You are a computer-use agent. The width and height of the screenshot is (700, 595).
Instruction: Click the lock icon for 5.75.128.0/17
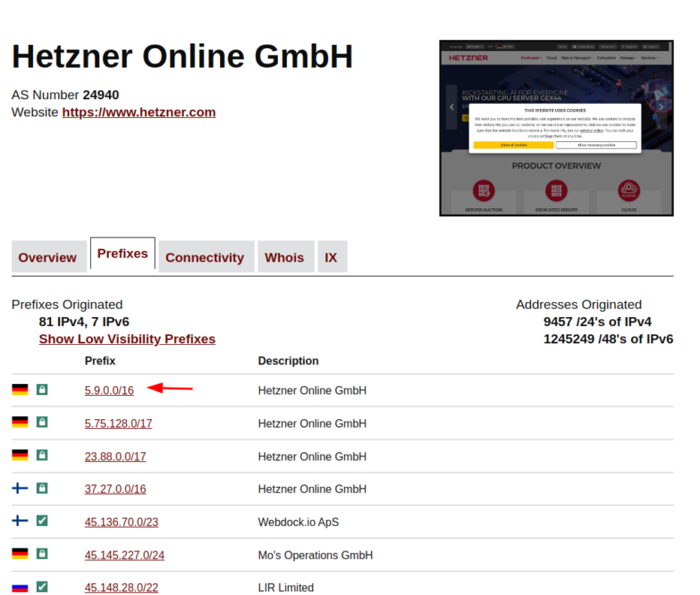click(42, 422)
